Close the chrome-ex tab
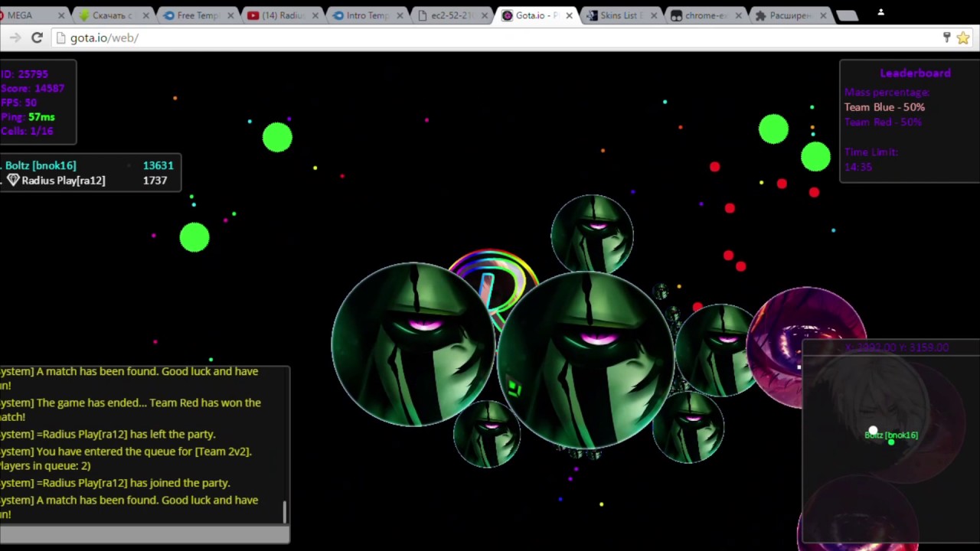This screenshot has height=551, width=980. pos(738,15)
